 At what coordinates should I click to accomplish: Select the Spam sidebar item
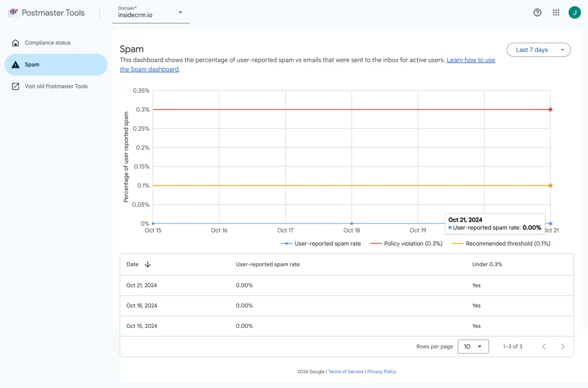point(56,65)
